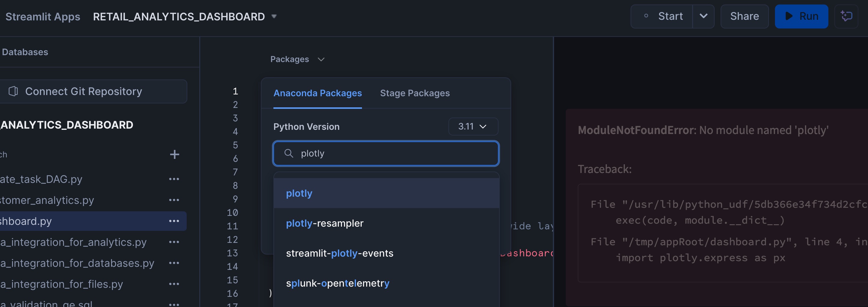This screenshot has height=307, width=868.
Task: Expand the Start button dropdown arrow
Action: [x=703, y=16]
